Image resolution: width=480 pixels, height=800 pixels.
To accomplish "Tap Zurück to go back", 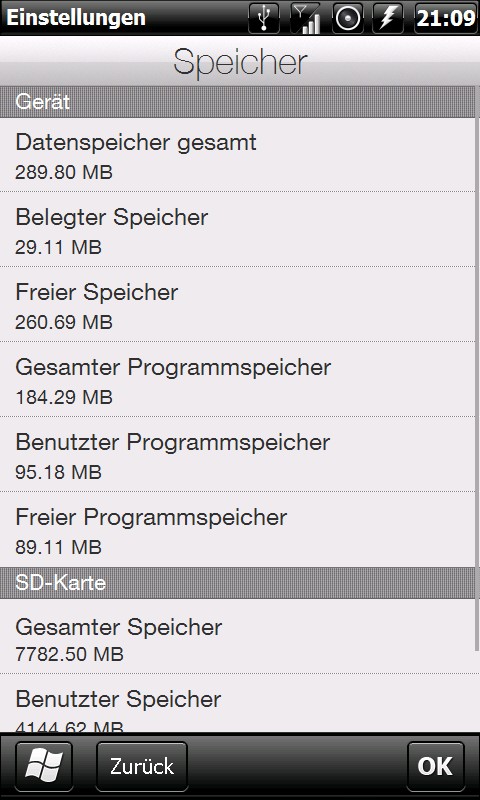I will click(142, 766).
